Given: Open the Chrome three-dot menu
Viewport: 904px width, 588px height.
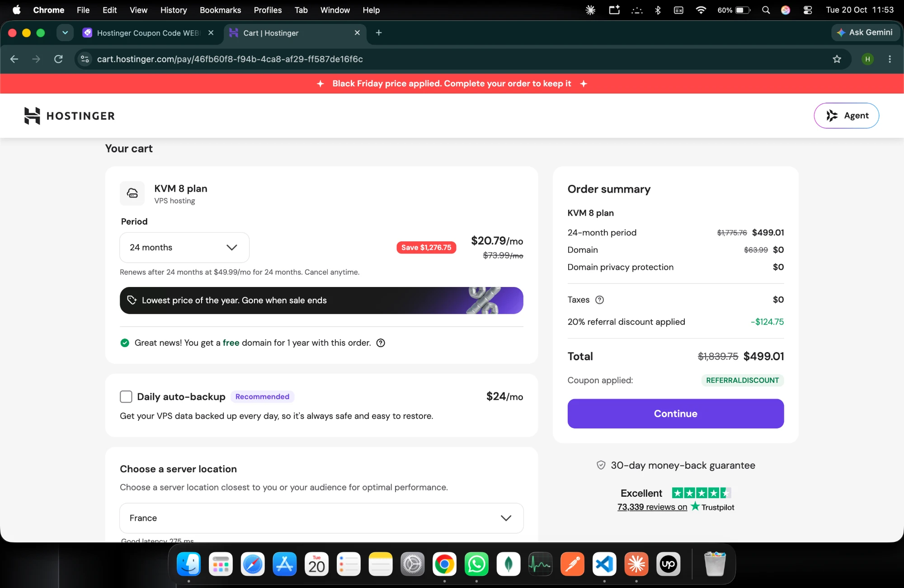Looking at the screenshot, I should point(890,59).
